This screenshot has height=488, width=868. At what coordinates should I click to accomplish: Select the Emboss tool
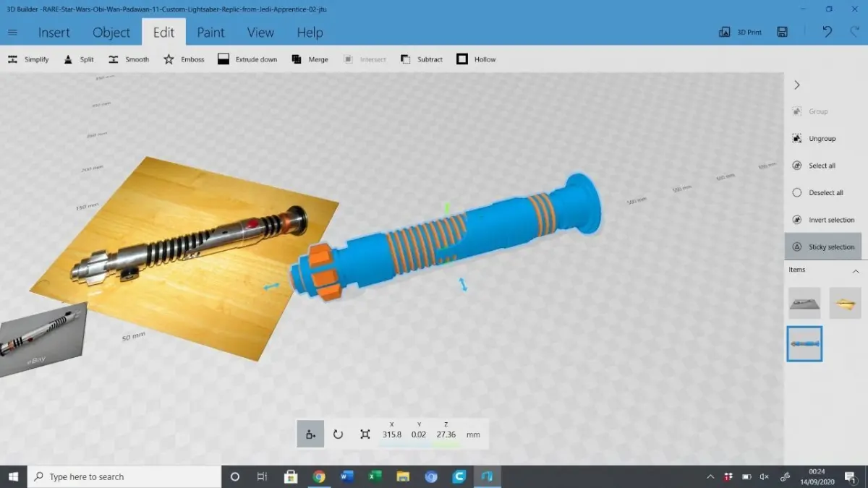pos(184,59)
